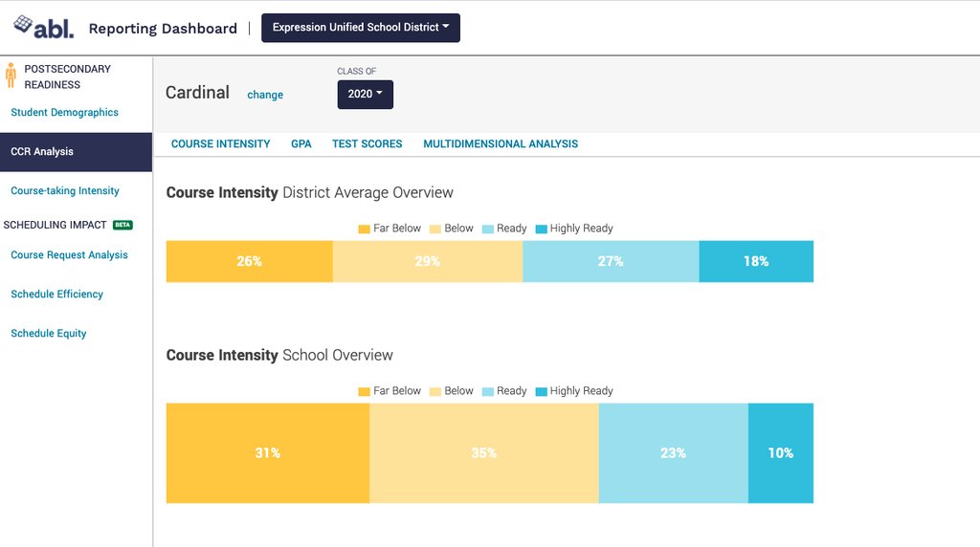
Task: Click the Reporting Dashboard title
Action: tap(163, 29)
